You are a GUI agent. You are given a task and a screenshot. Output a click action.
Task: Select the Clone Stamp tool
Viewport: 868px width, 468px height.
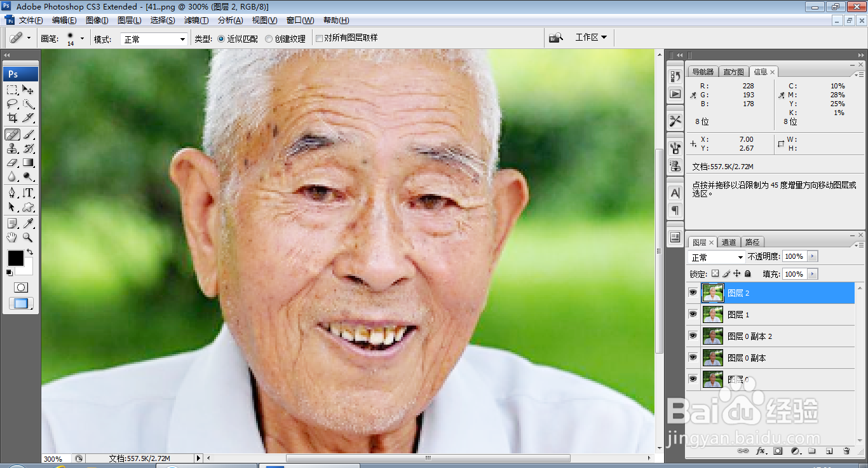(12, 148)
